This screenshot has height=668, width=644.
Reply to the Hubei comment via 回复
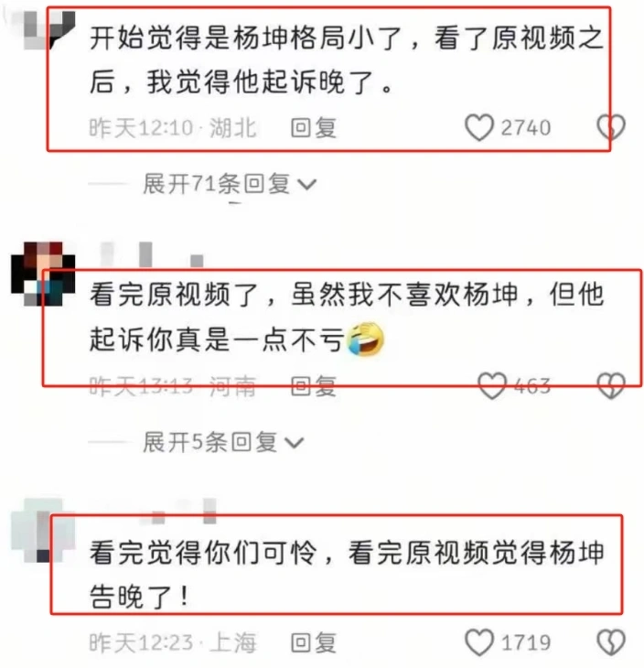click(314, 128)
